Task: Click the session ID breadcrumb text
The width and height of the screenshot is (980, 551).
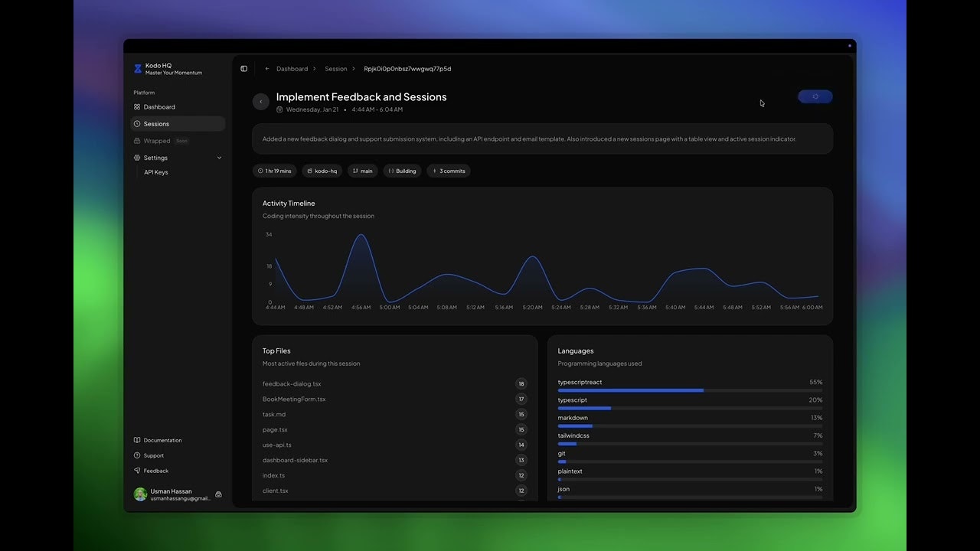Action: point(407,69)
